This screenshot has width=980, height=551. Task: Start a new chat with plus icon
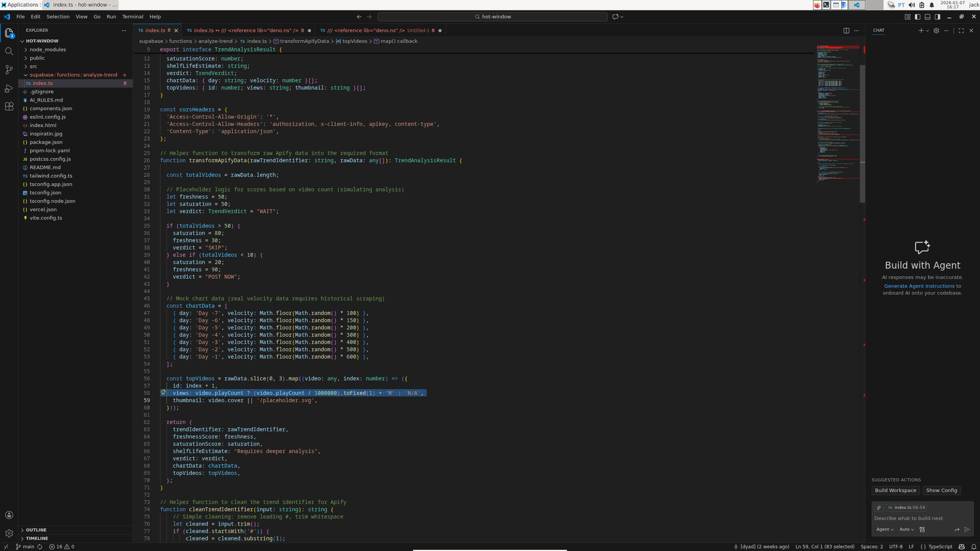[921, 30]
